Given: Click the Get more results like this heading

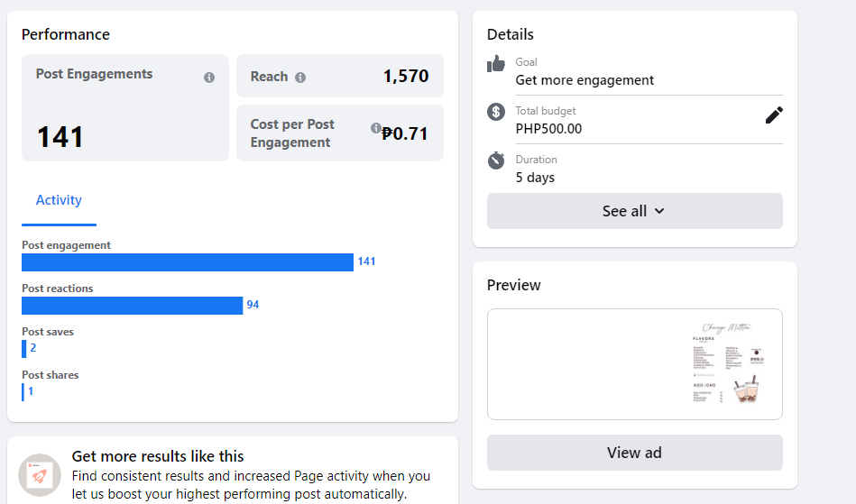Looking at the screenshot, I should pos(158,456).
